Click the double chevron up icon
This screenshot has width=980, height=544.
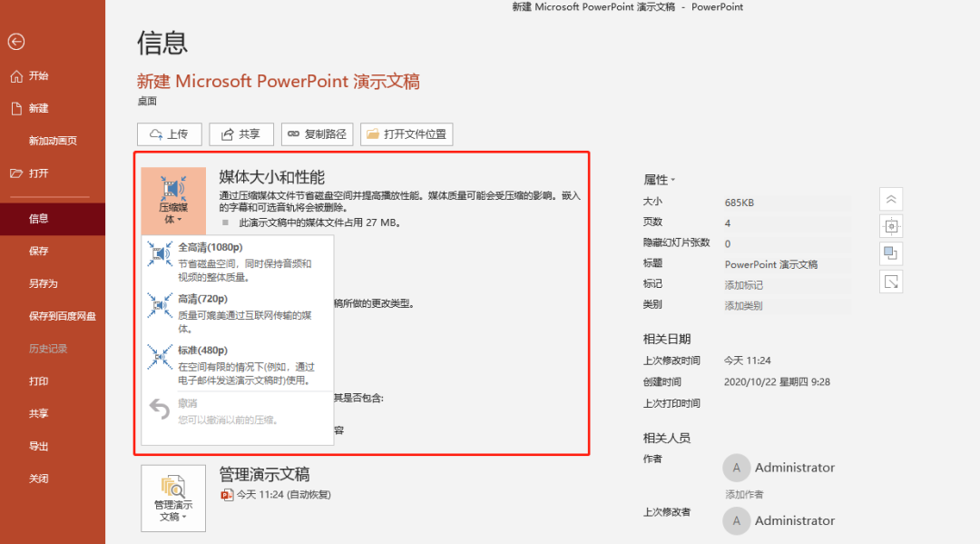click(x=891, y=199)
